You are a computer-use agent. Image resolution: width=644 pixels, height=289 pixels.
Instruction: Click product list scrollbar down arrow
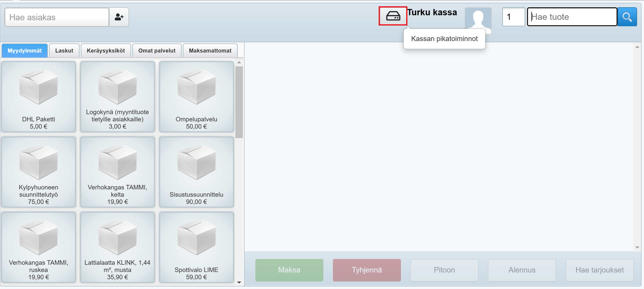tap(239, 282)
